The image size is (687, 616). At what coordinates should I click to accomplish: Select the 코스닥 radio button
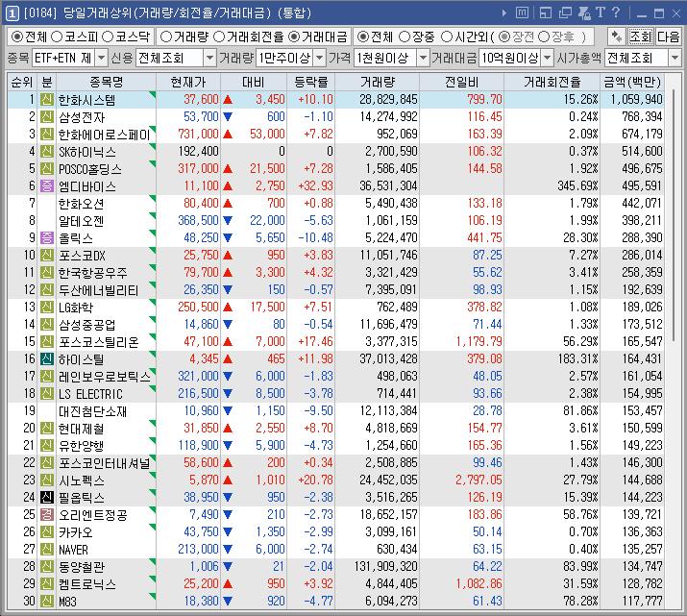(x=108, y=37)
